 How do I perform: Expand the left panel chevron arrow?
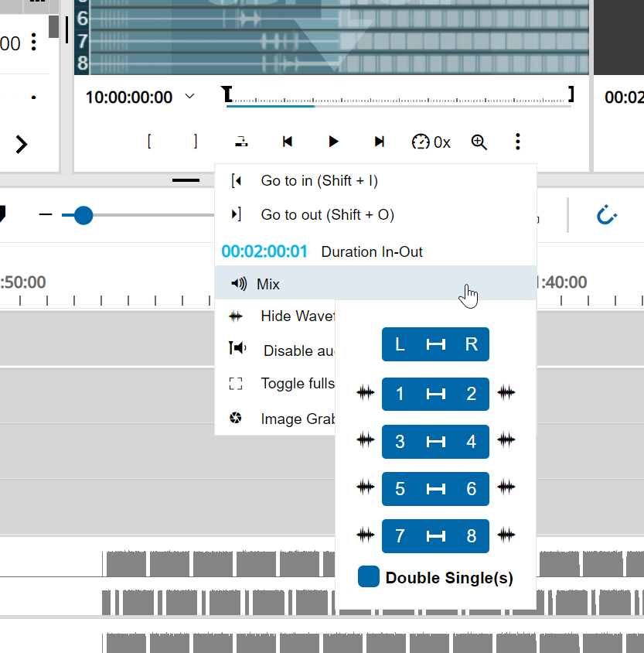click(21, 144)
